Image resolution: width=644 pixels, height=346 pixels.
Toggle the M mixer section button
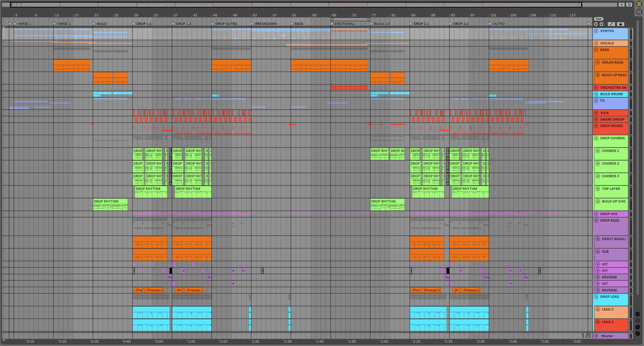point(638,327)
